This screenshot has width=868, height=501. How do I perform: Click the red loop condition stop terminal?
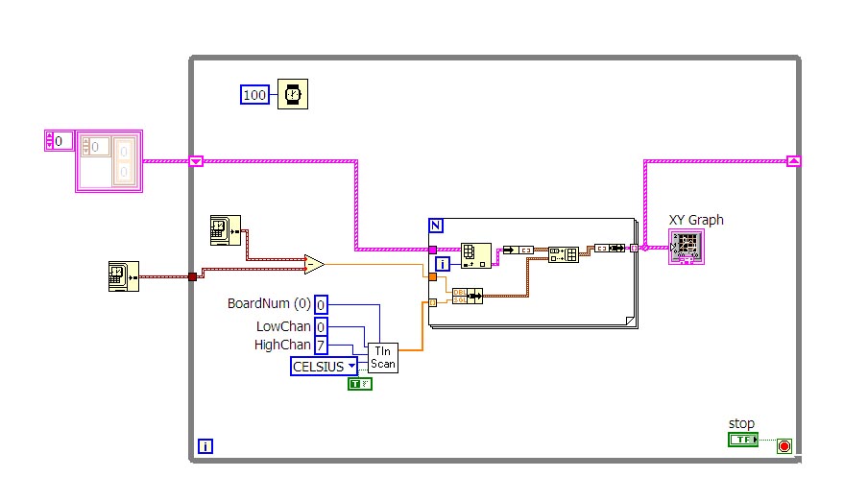tap(784, 445)
